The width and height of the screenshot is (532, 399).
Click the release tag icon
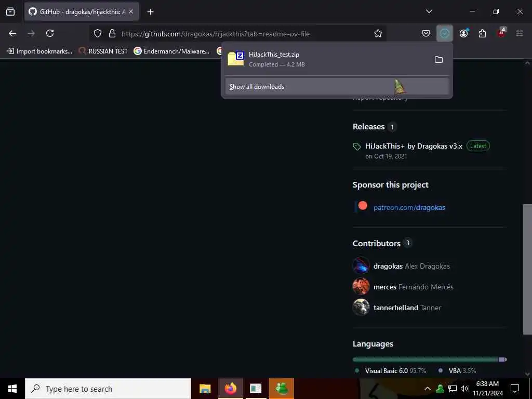tap(357, 147)
